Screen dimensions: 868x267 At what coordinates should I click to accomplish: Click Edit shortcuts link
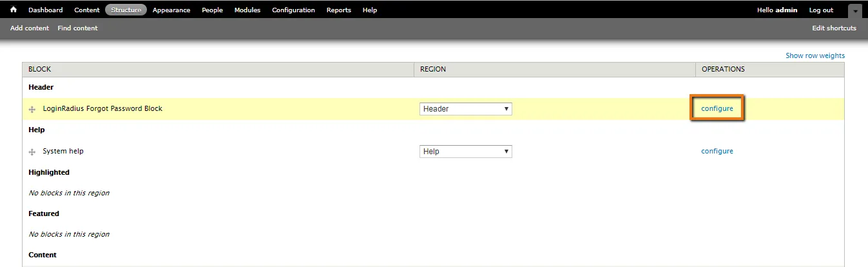point(834,28)
